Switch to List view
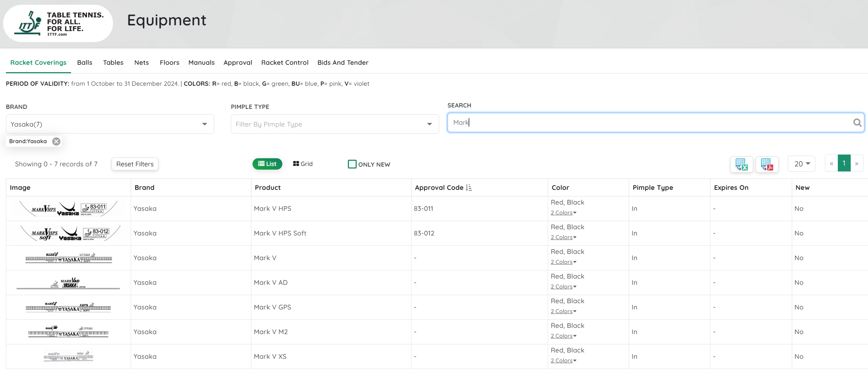The image size is (868, 372). [267, 164]
